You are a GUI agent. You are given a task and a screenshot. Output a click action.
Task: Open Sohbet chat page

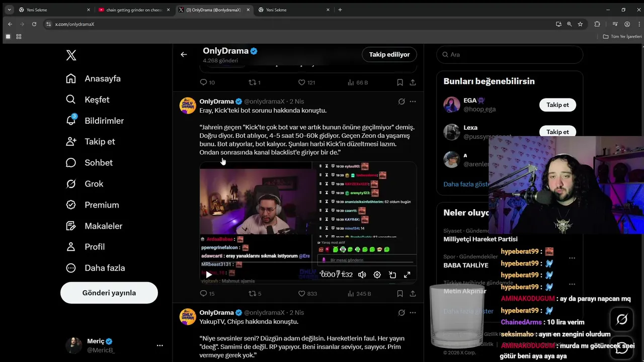pyautogui.click(x=90, y=162)
